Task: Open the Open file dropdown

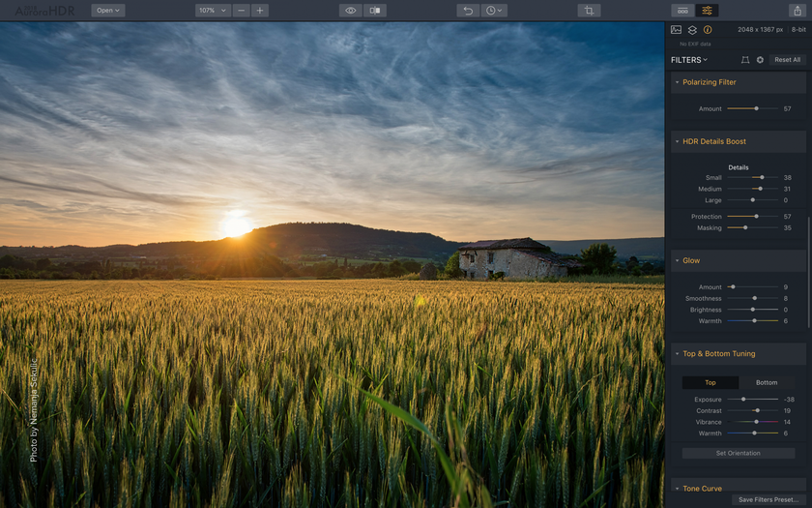Action: 107,11
